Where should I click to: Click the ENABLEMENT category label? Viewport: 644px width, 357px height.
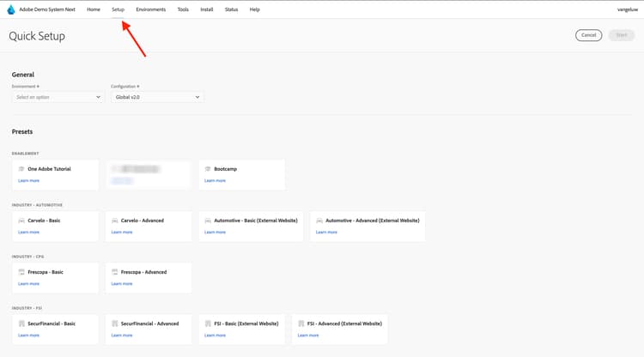pos(26,154)
